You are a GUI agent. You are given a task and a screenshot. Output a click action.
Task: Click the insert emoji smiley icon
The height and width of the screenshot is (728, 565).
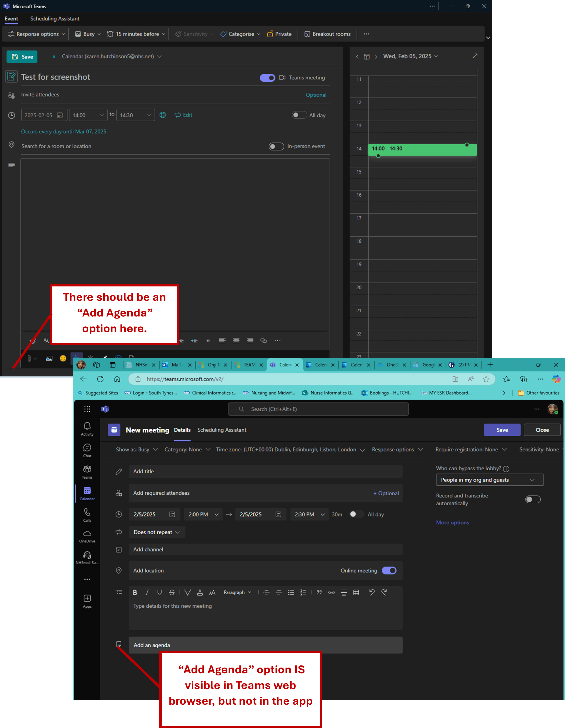point(63,358)
